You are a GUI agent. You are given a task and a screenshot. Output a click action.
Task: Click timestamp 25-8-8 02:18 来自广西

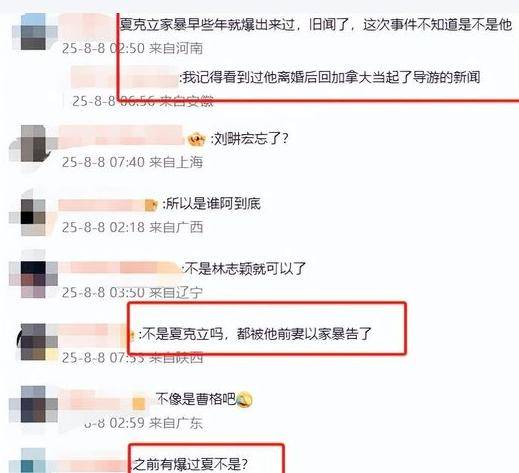coord(132,227)
